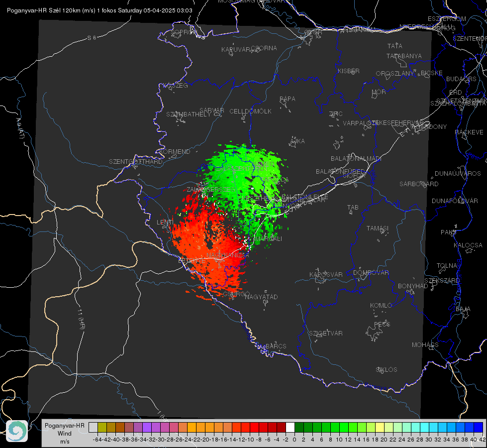Click the SZOMBATHELY city label

click(189, 114)
